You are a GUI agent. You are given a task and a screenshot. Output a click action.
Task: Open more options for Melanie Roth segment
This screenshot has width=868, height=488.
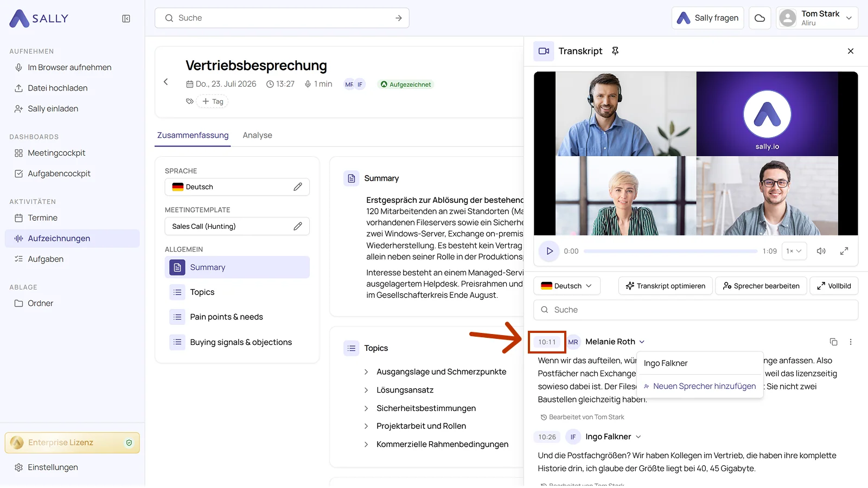(x=851, y=342)
